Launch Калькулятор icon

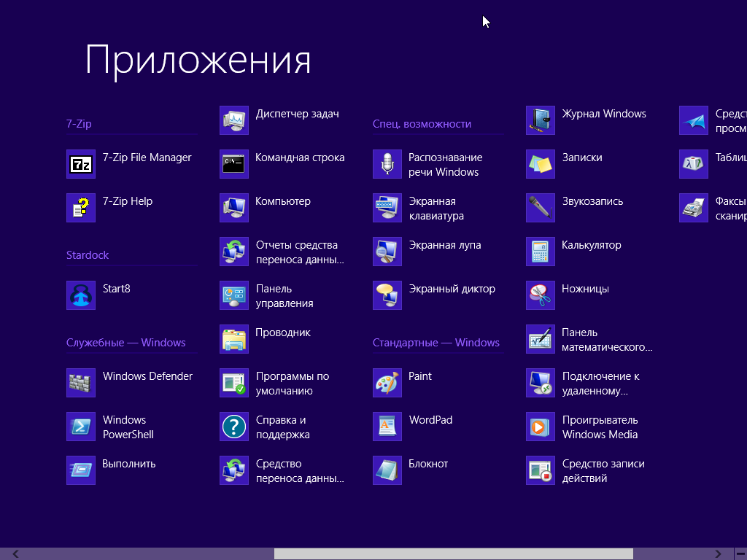click(x=541, y=252)
